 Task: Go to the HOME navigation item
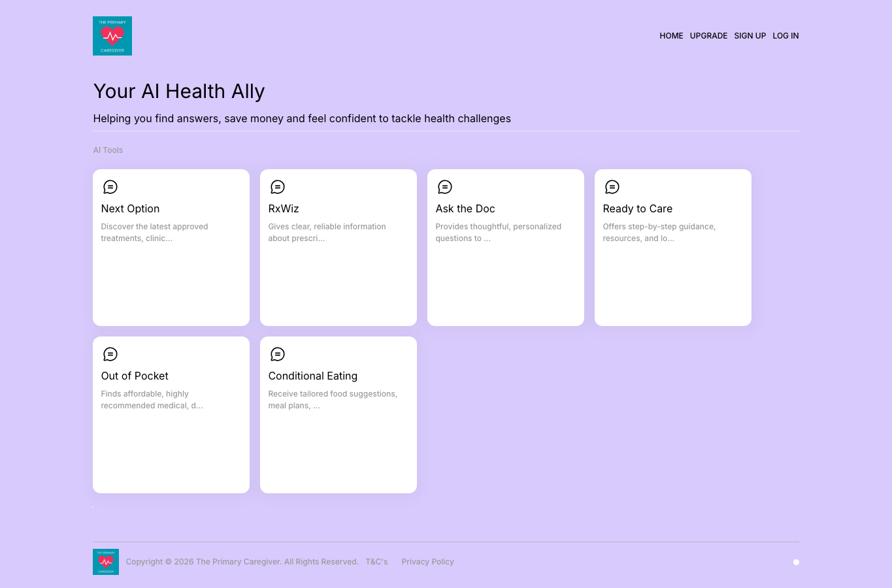(671, 36)
